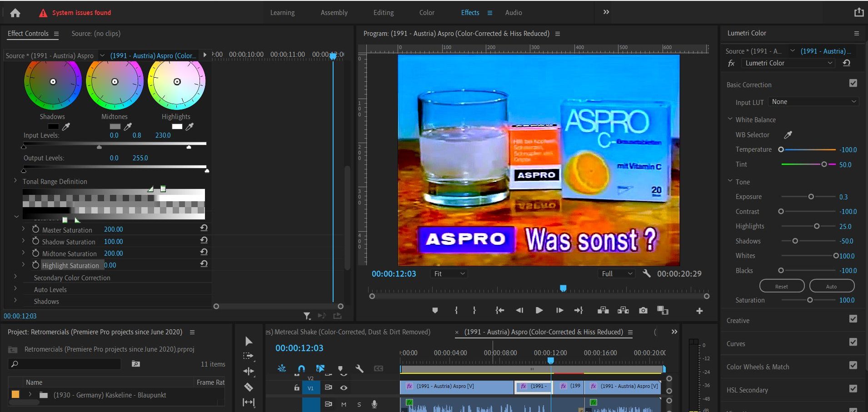868x412 pixels.
Task: Pick Shadows color with the eyedropper
Action: coord(66,127)
